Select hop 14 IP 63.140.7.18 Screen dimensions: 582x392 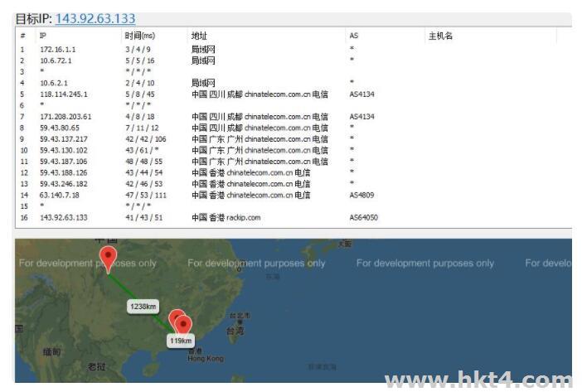60,195
